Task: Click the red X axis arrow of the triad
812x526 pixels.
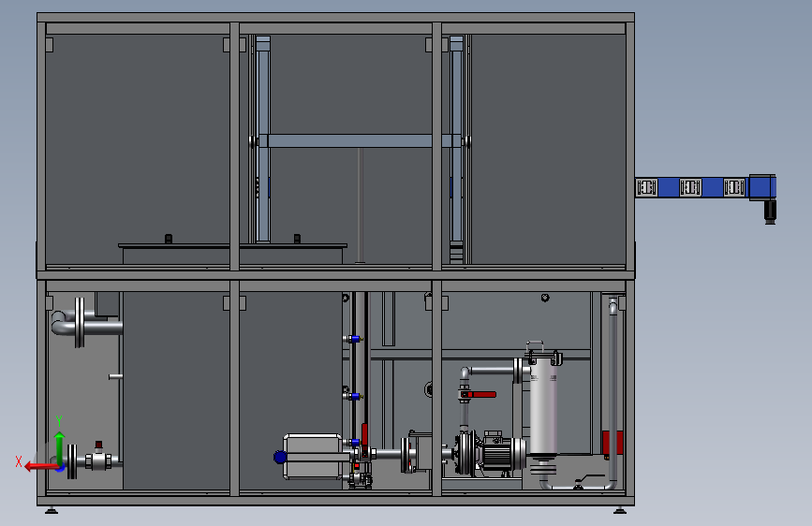Action: coord(41,466)
